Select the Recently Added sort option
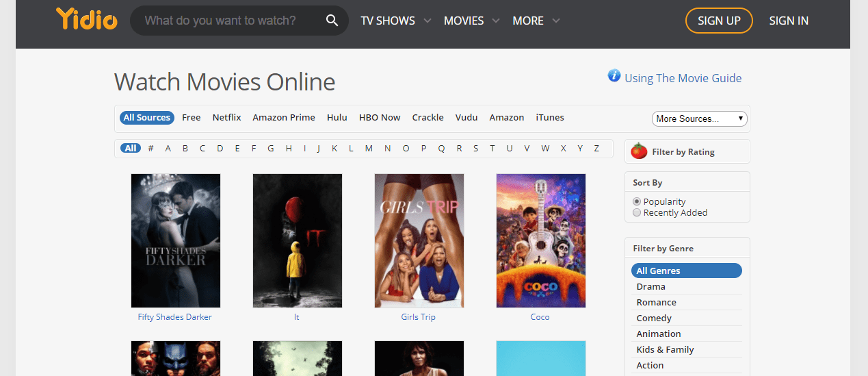 pyautogui.click(x=637, y=212)
